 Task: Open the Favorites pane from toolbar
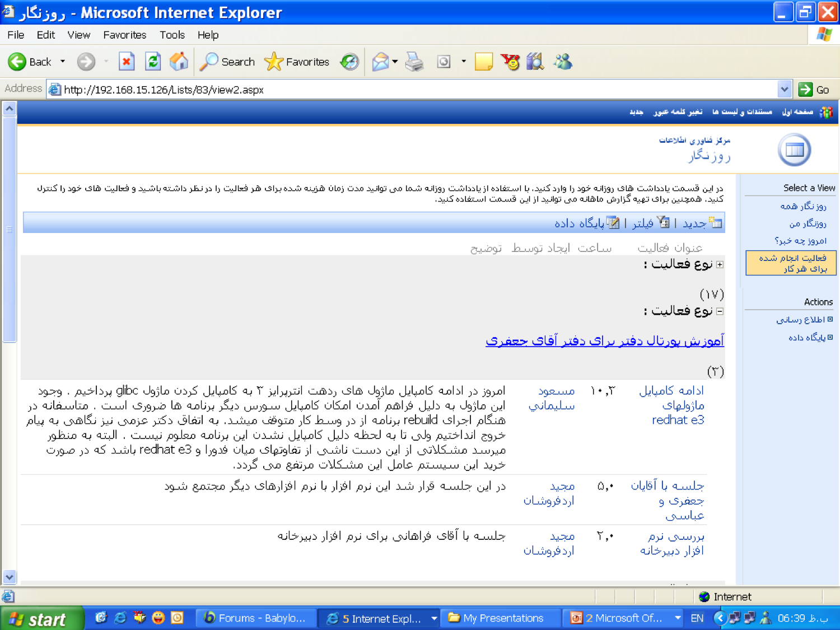[x=297, y=62]
